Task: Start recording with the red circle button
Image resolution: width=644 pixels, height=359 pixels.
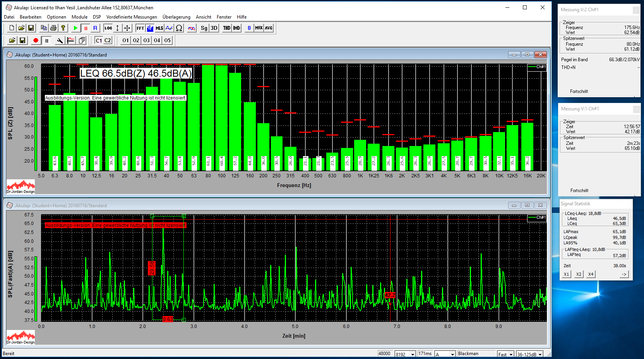Action: click(x=36, y=40)
